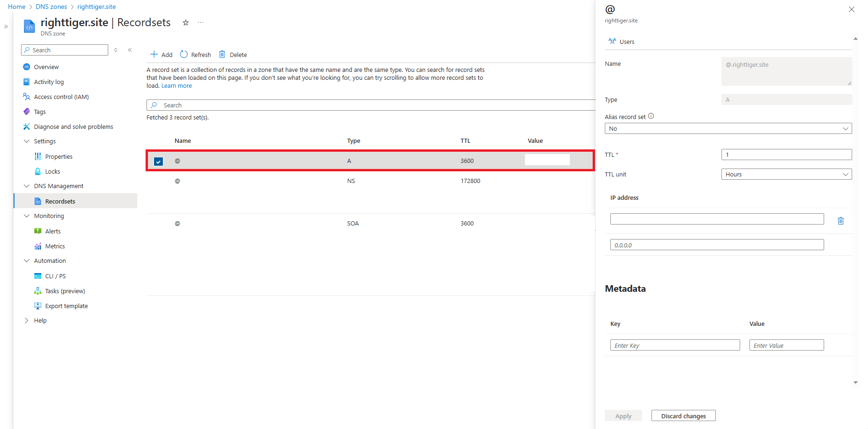The height and width of the screenshot is (429, 868).
Task: Click the TTL value input field
Action: coord(786,155)
